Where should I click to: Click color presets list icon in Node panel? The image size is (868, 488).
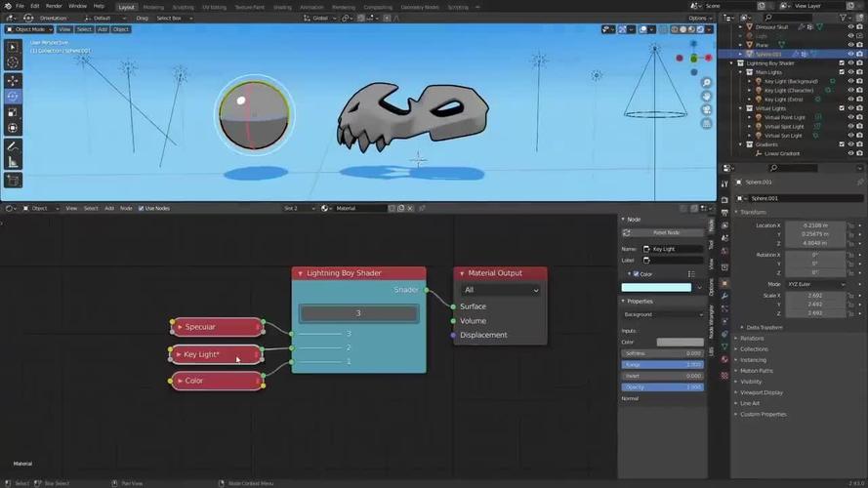691,274
